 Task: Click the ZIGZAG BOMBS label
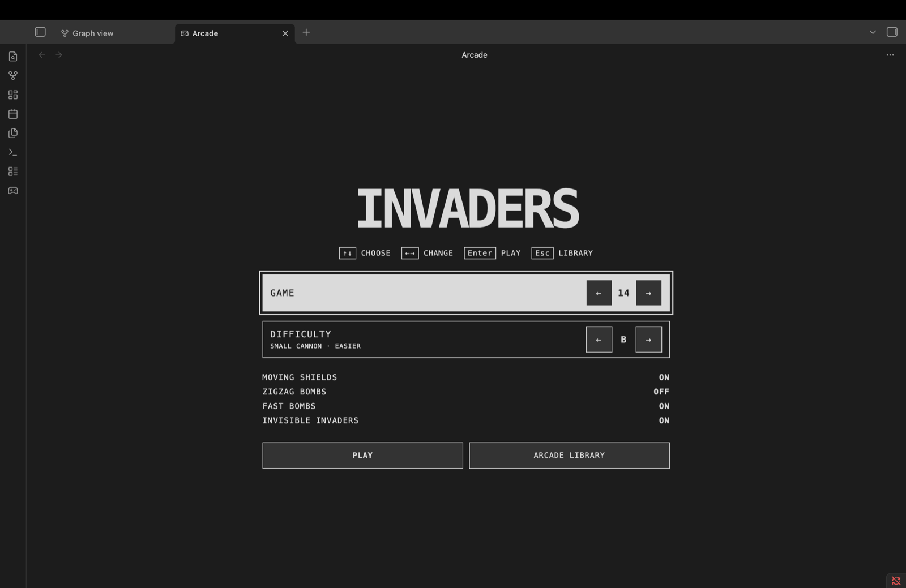click(x=294, y=392)
